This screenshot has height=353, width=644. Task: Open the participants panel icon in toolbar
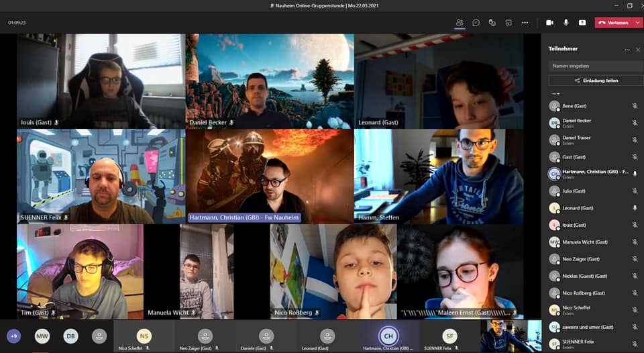[460, 22]
